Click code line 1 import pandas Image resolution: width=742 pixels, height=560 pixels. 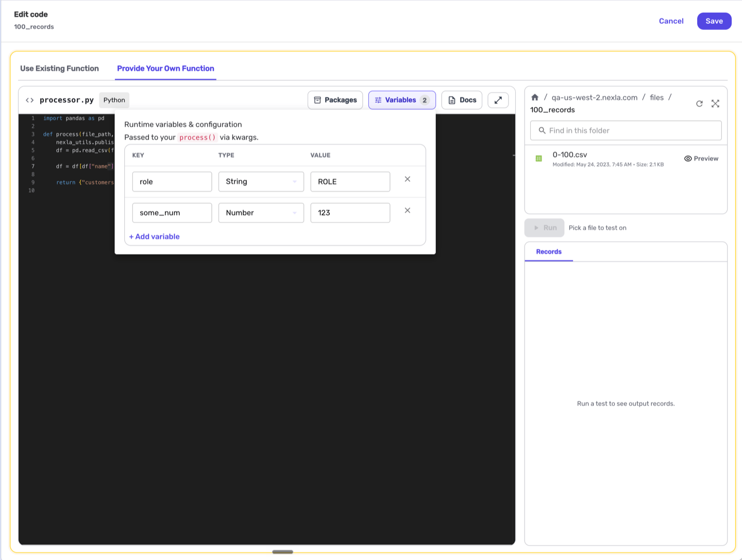click(74, 118)
